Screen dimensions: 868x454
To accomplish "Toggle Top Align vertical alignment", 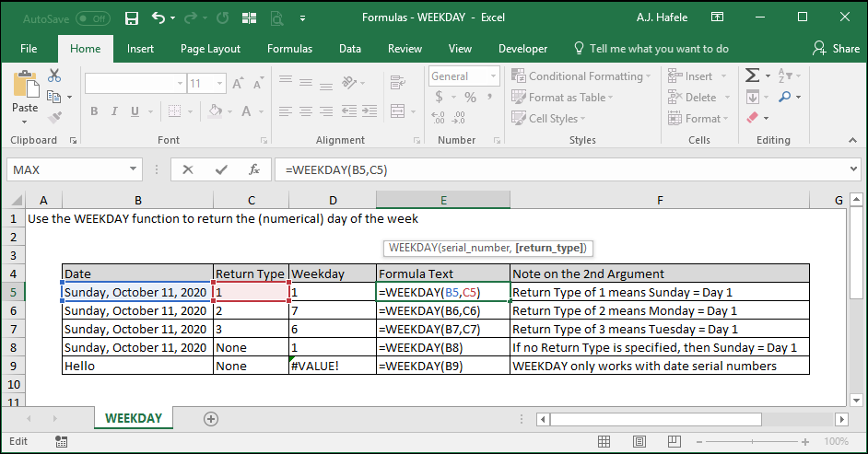I will (286, 81).
